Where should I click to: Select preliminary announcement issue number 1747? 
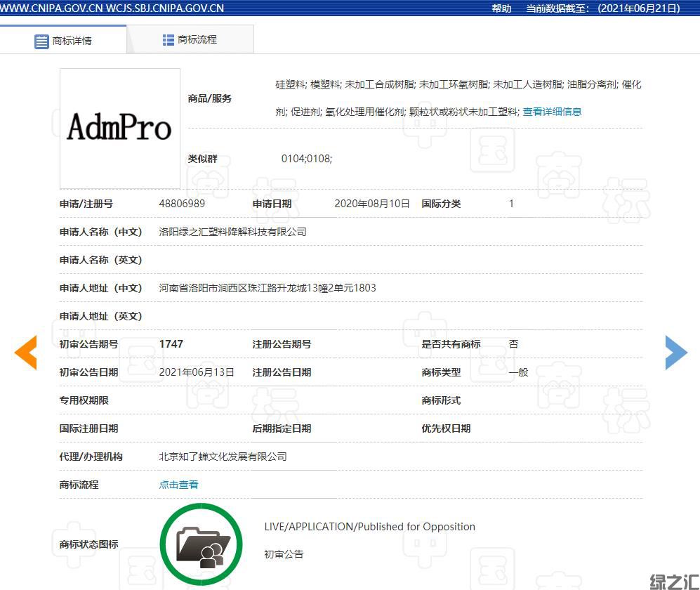171,344
